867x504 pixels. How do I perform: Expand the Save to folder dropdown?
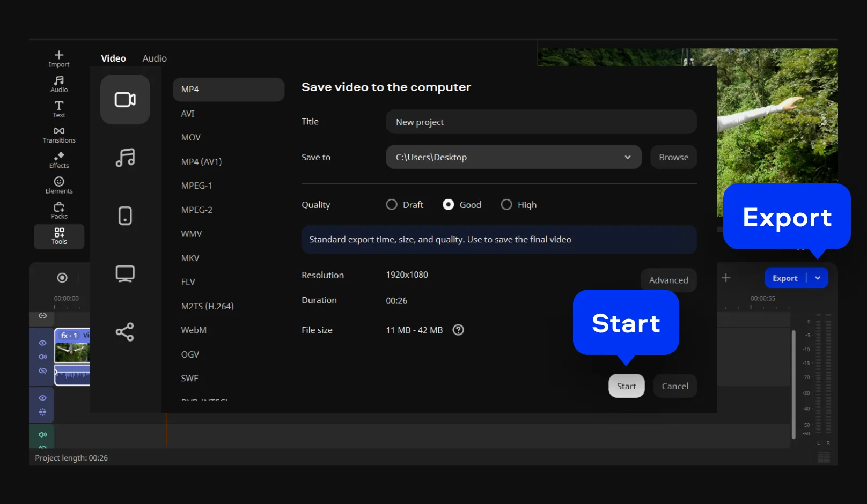(627, 157)
